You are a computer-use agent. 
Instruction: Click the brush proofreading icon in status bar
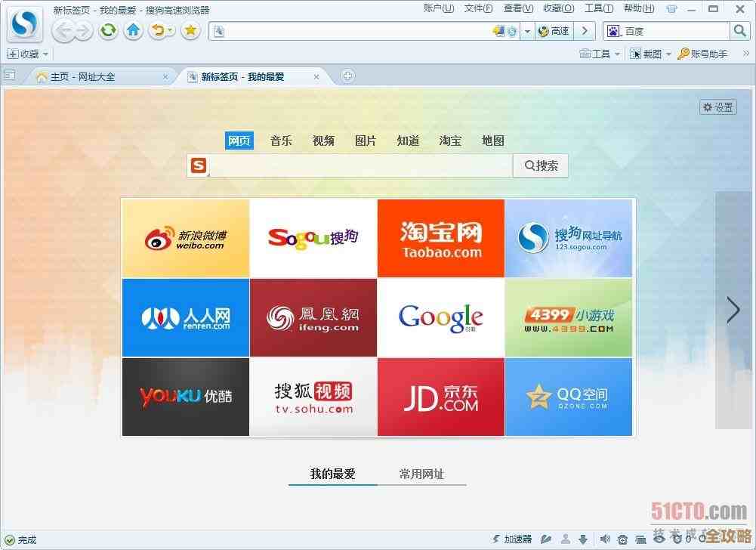(x=545, y=539)
